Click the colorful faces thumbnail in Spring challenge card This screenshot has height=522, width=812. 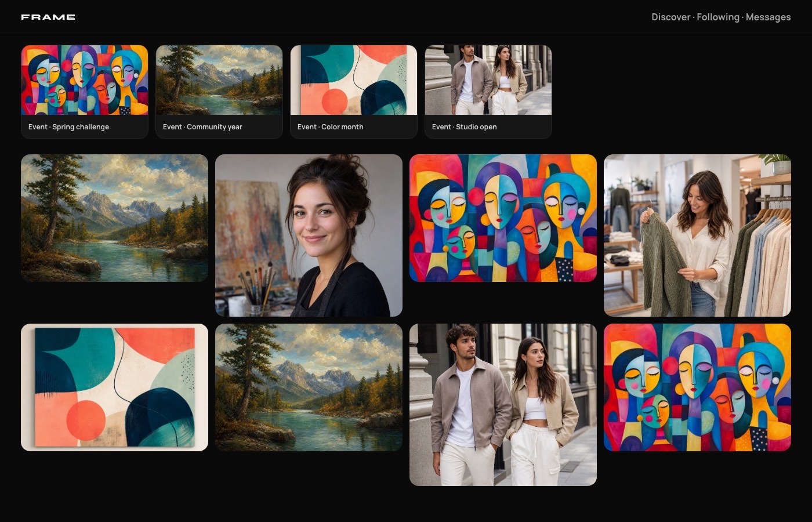(x=85, y=80)
